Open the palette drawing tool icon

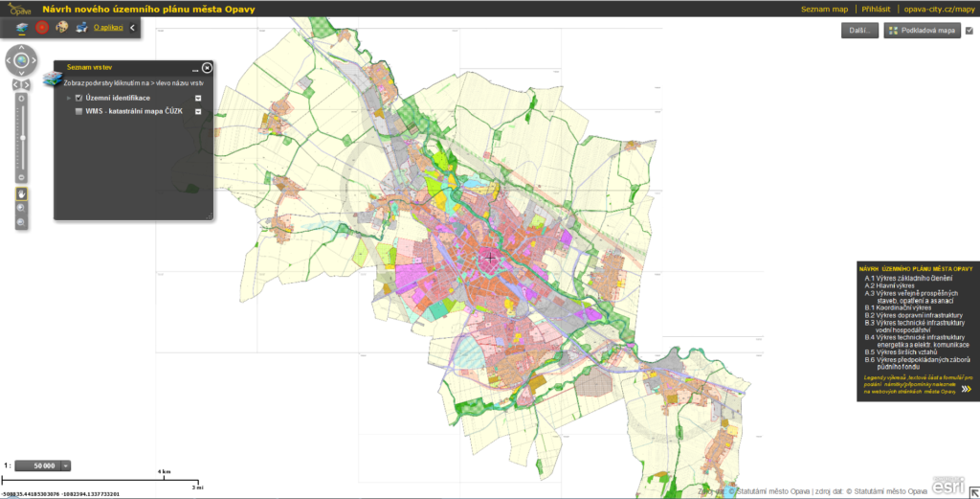pyautogui.click(x=62, y=28)
